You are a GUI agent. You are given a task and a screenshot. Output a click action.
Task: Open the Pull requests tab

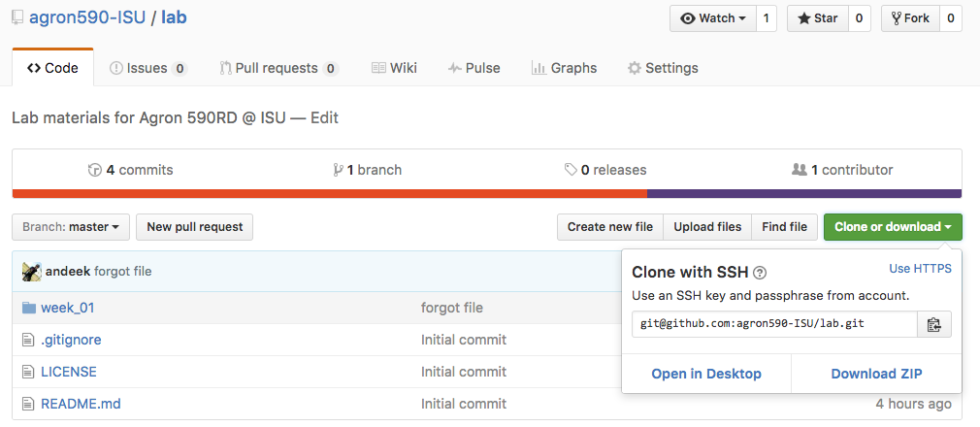pos(278,68)
